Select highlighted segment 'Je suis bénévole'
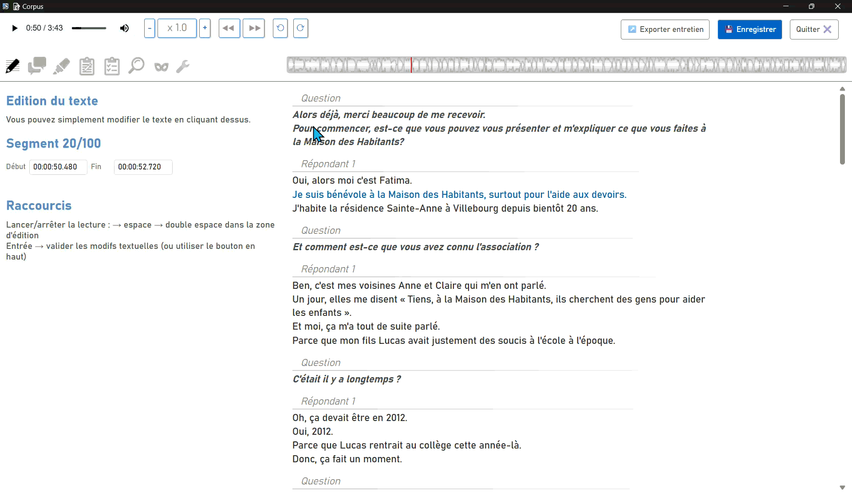The image size is (852, 504). click(459, 195)
